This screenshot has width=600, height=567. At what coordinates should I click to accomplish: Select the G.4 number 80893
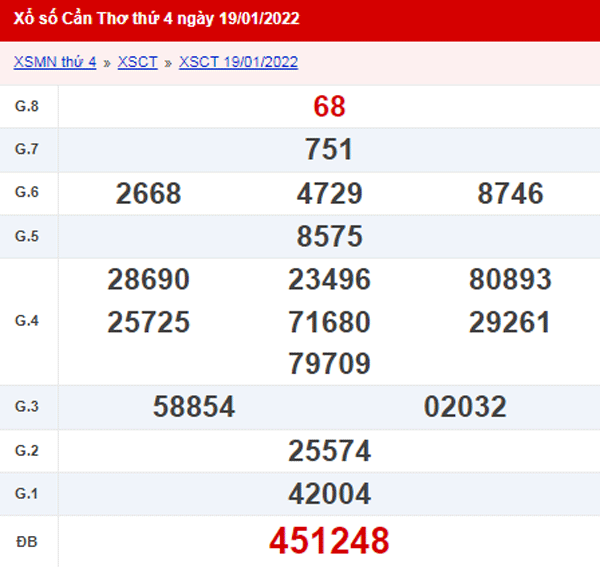tap(510, 279)
